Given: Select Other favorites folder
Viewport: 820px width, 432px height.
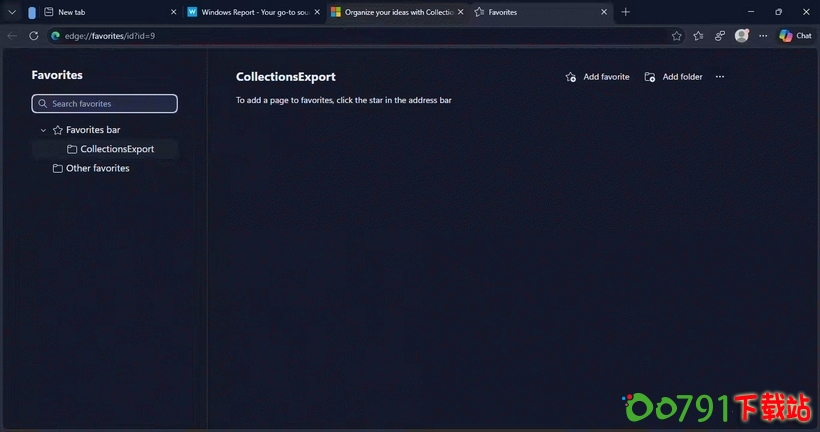Looking at the screenshot, I should click(x=97, y=168).
